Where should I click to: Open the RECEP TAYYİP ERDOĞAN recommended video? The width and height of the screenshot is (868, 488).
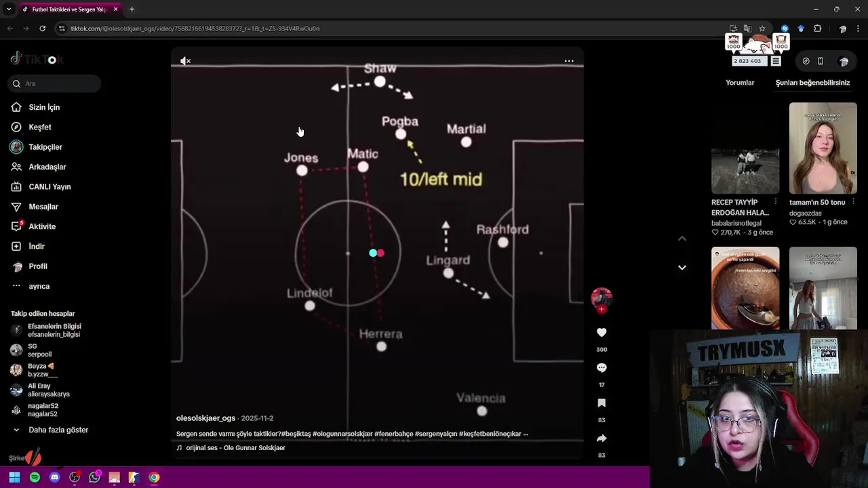[745, 148]
